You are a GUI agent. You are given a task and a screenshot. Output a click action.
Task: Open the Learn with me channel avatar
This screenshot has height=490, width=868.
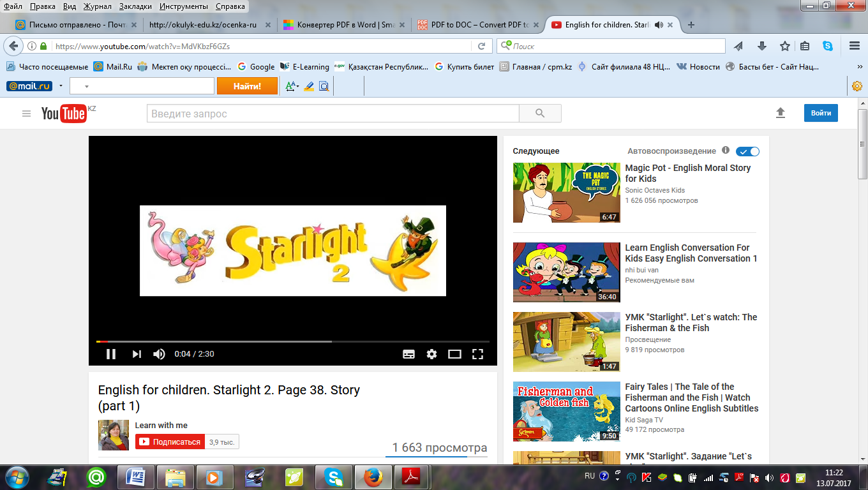(114, 435)
